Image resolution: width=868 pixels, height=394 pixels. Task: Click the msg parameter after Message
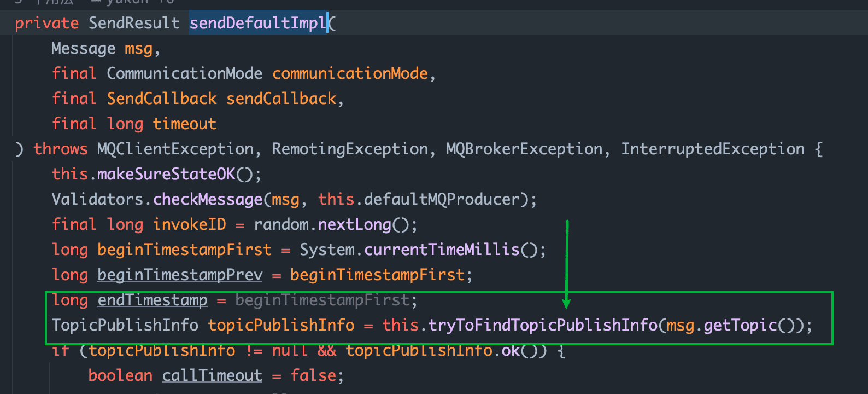(x=139, y=49)
